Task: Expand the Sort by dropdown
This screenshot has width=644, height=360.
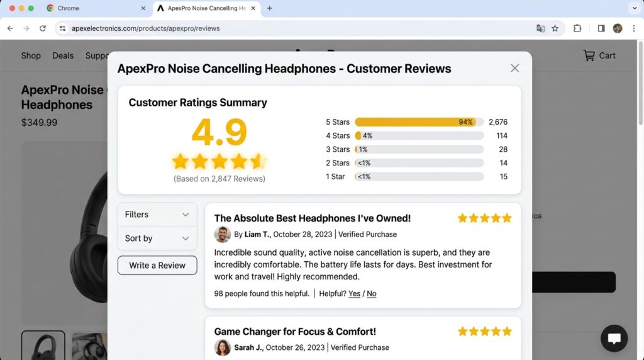Action: click(157, 239)
